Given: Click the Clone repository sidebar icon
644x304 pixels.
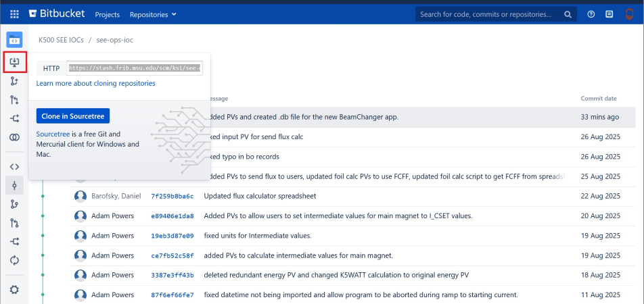Looking at the screenshot, I should [x=14, y=62].
